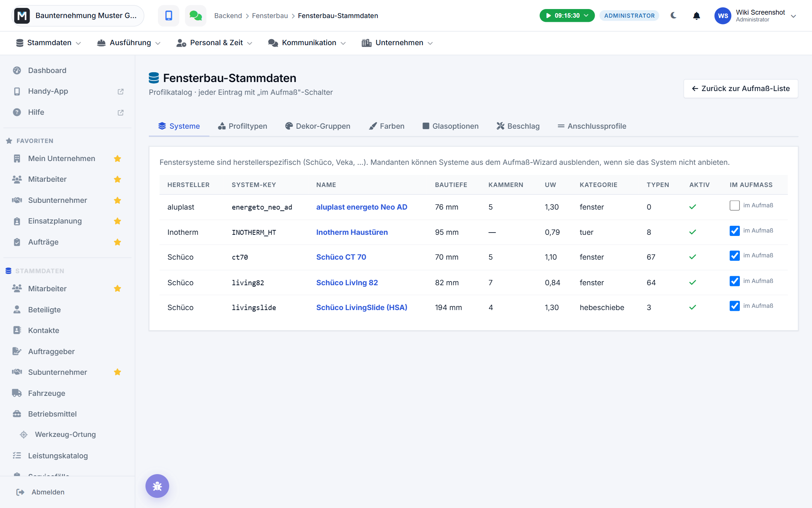Open Einsatzplanung in favorites
Image resolution: width=812 pixels, height=508 pixels.
55,221
